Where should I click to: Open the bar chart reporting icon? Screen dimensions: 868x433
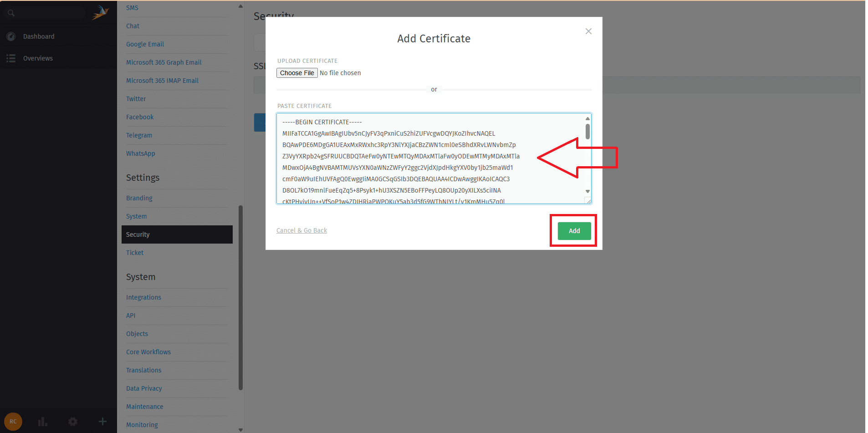click(x=43, y=422)
